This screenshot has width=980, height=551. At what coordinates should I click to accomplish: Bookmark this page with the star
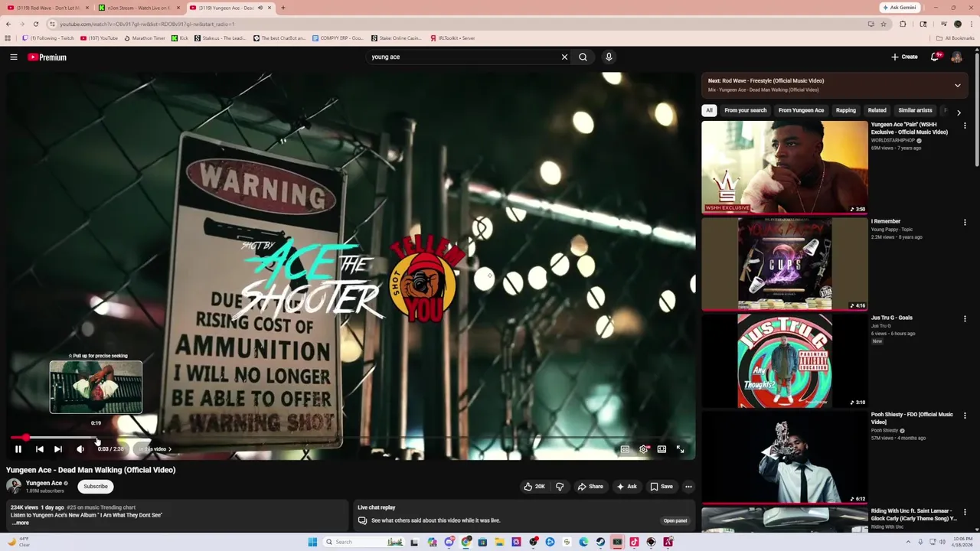pos(883,24)
